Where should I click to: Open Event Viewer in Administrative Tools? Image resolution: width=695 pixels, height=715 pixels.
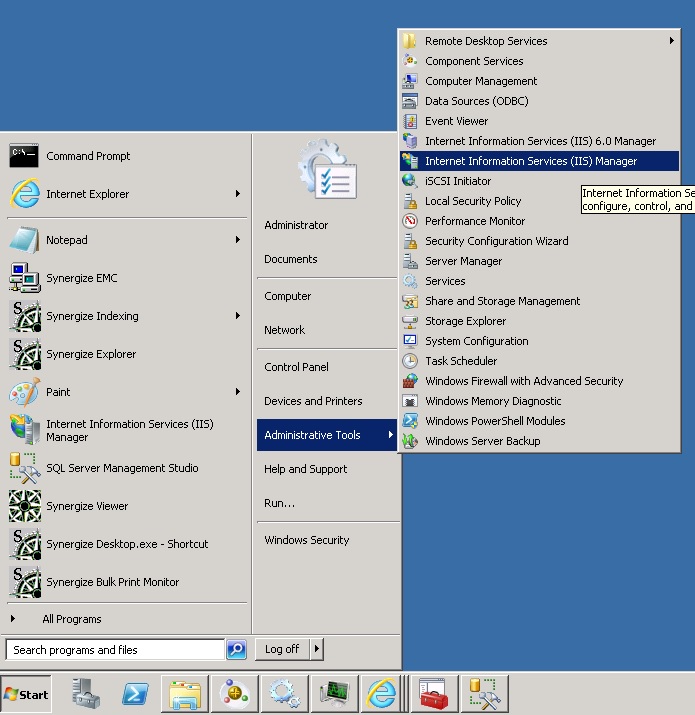pyautogui.click(x=539, y=121)
